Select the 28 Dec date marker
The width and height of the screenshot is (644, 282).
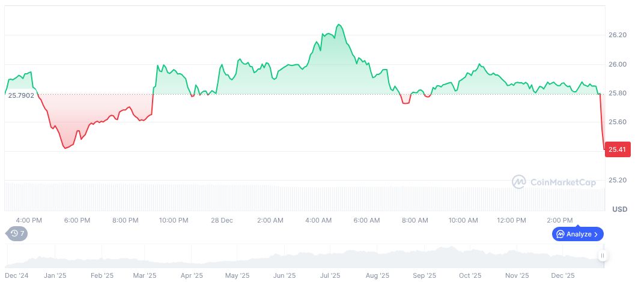(222, 220)
